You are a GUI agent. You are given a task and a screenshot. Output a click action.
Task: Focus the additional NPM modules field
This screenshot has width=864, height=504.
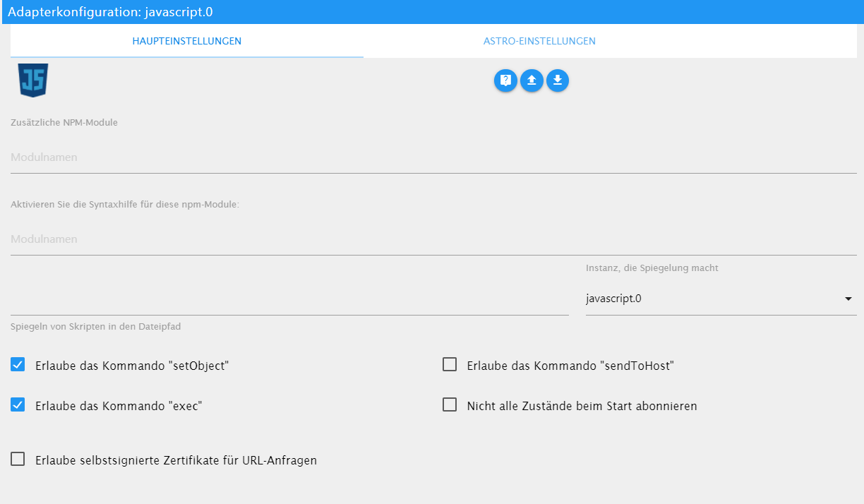click(433, 157)
